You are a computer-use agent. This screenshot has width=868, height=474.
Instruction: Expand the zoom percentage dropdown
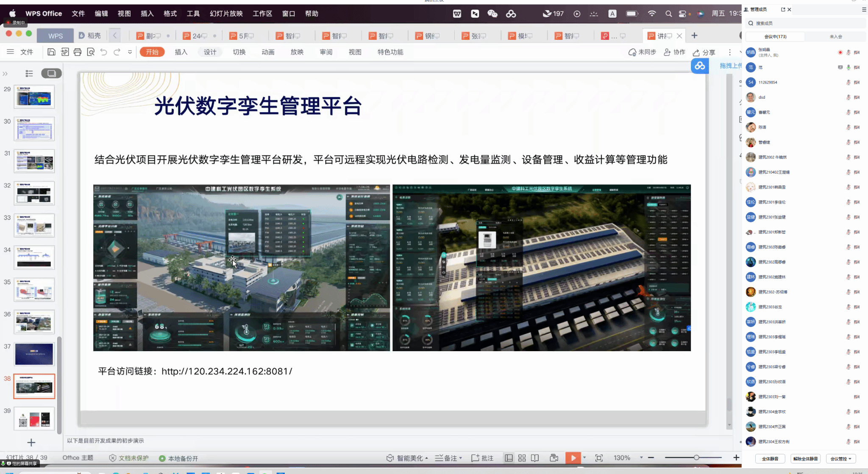[641, 458]
